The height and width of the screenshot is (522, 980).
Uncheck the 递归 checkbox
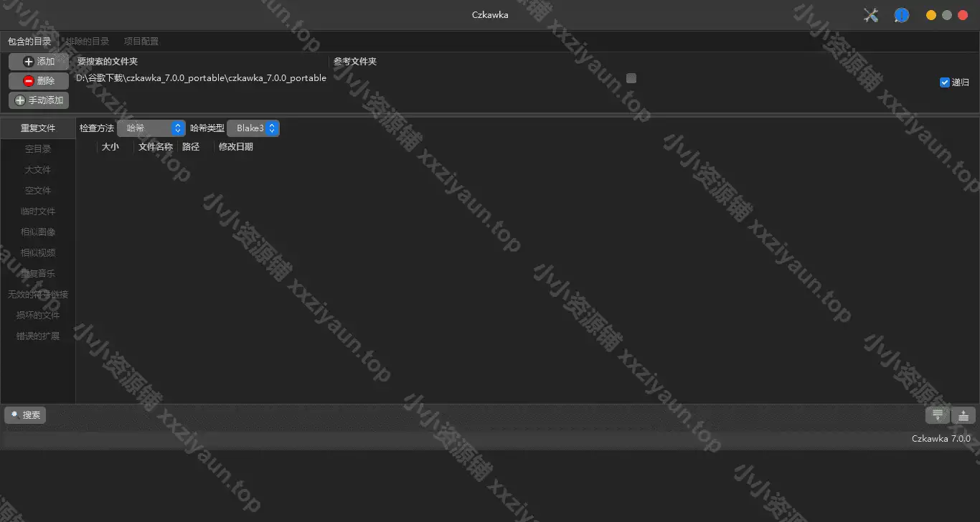pos(945,82)
